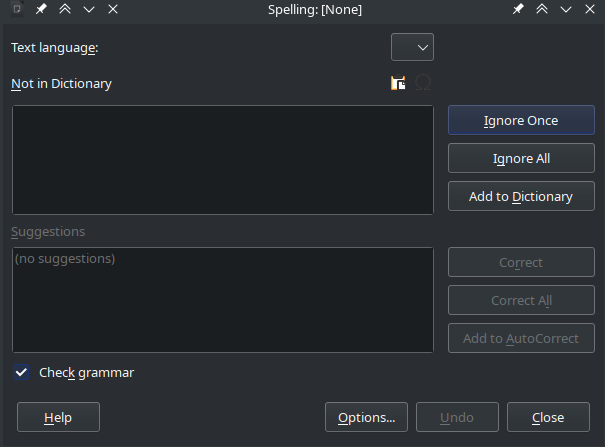This screenshot has width=605, height=447.
Task: Toggle the Check grammar checkbox
Action: pos(21,372)
